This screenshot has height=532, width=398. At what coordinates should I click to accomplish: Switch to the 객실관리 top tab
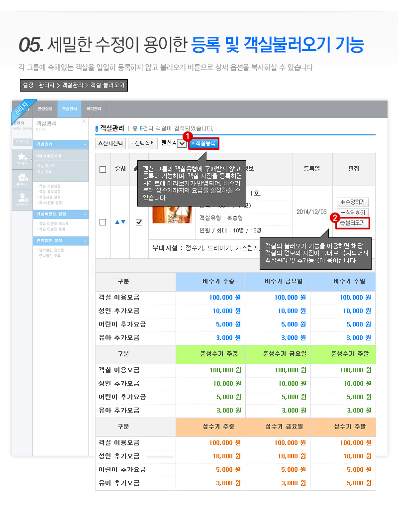(69, 108)
